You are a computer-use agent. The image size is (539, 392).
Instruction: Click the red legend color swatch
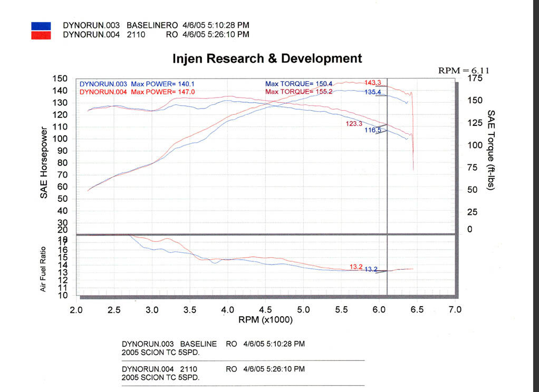[x=41, y=35]
